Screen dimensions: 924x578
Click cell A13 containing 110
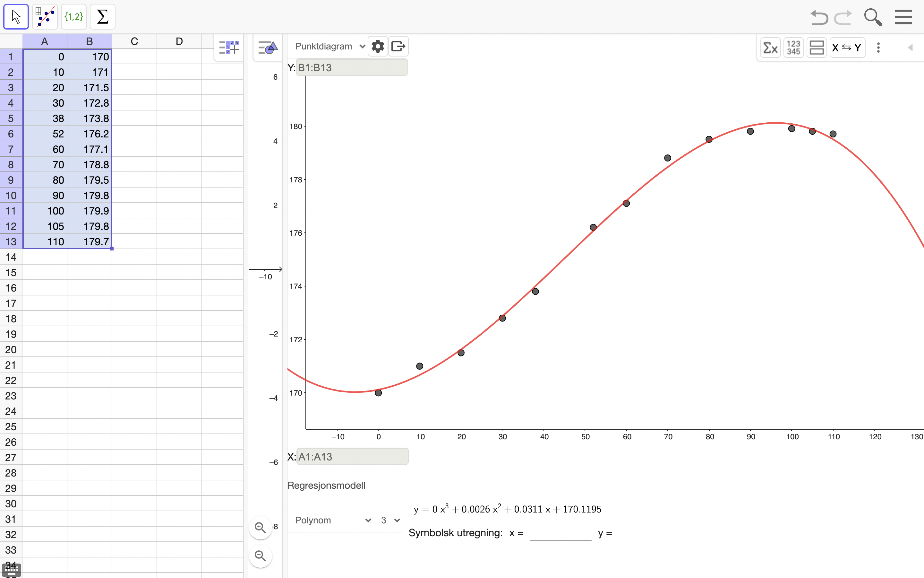coord(45,241)
